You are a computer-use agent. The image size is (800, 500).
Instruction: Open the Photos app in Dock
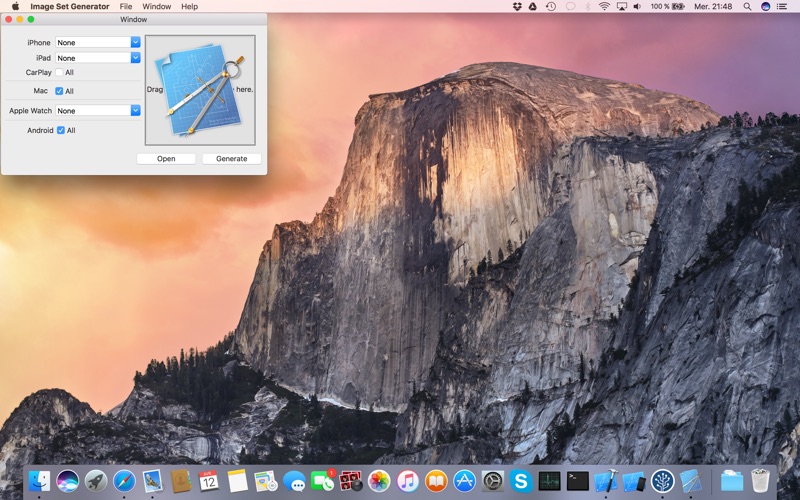[x=379, y=481]
